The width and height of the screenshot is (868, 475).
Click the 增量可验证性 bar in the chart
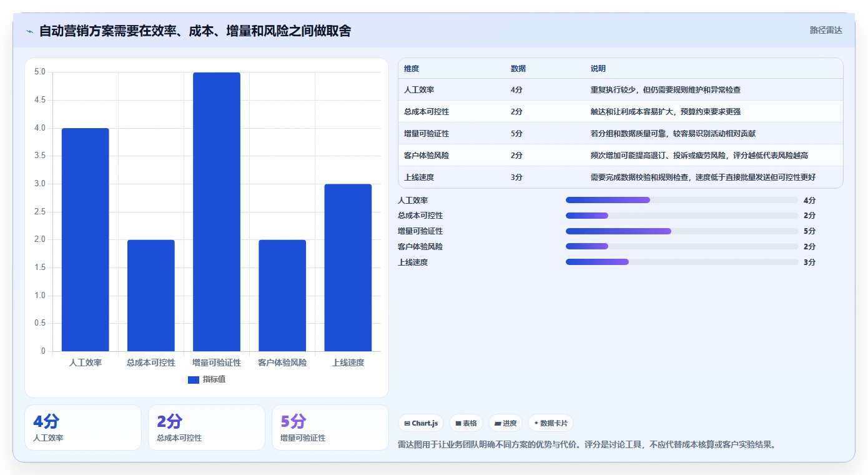pyautogui.click(x=217, y=212)
